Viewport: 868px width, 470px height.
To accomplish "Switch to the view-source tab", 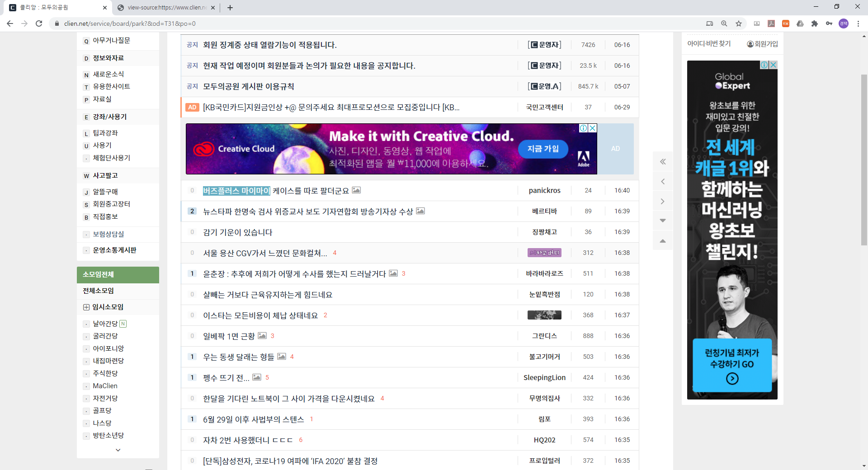I will [x=166, y=8].
